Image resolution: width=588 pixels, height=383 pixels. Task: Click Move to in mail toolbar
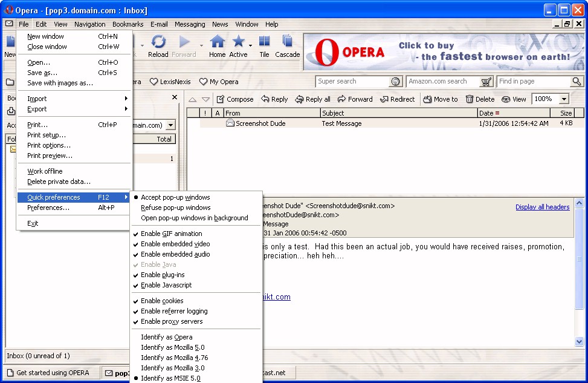coord(441,99)
